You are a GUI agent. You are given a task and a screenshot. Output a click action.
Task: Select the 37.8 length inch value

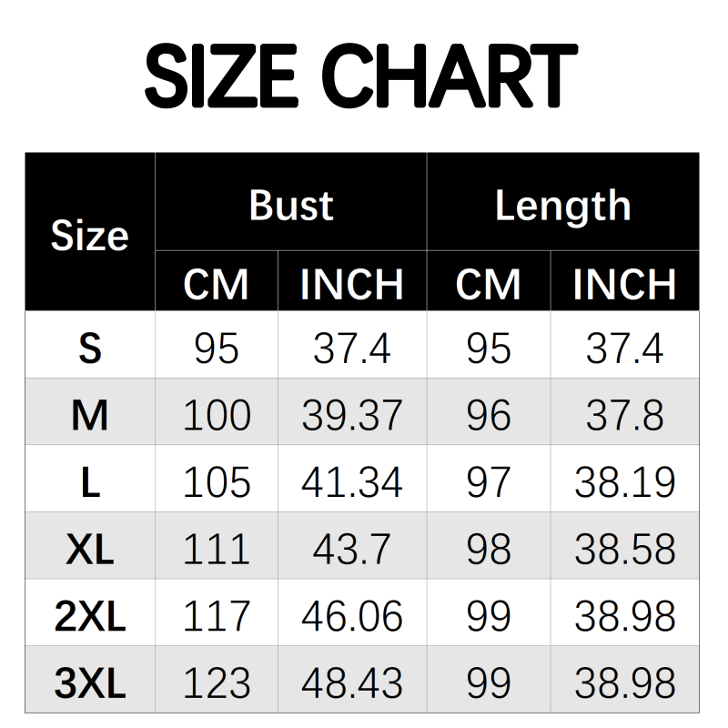pyautogui.click(x=624, y=416)
